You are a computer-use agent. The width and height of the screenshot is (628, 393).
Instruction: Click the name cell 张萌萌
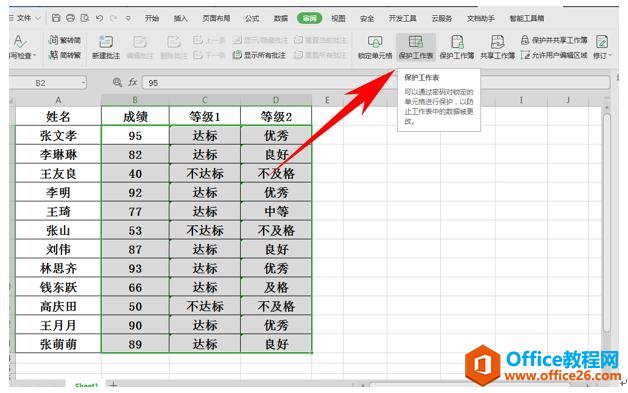point(58,344)
